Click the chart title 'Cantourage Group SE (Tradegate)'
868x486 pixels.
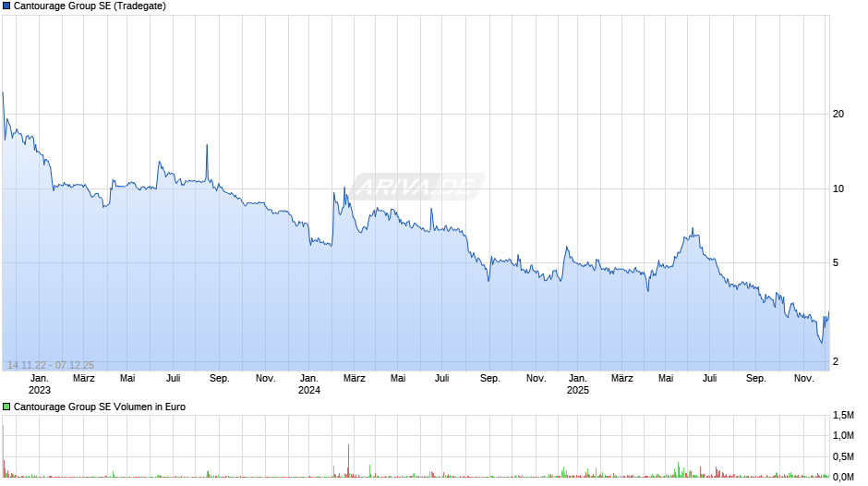point(90,6)
